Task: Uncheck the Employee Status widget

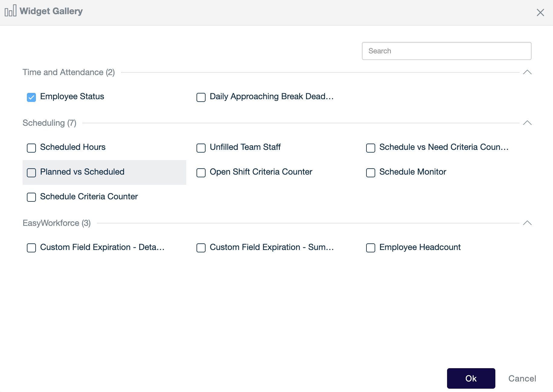Action: click(31, 97)
